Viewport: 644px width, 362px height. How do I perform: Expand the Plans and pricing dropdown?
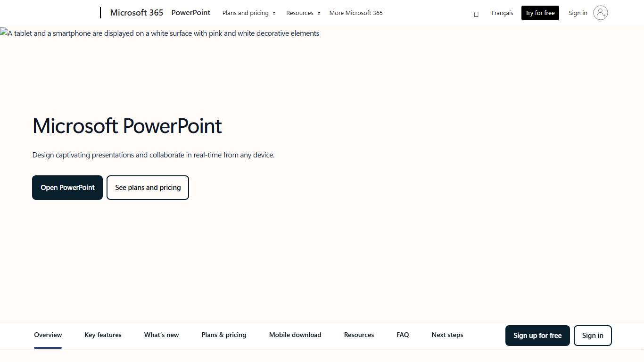pyautogui.click(x=249, y=13)
